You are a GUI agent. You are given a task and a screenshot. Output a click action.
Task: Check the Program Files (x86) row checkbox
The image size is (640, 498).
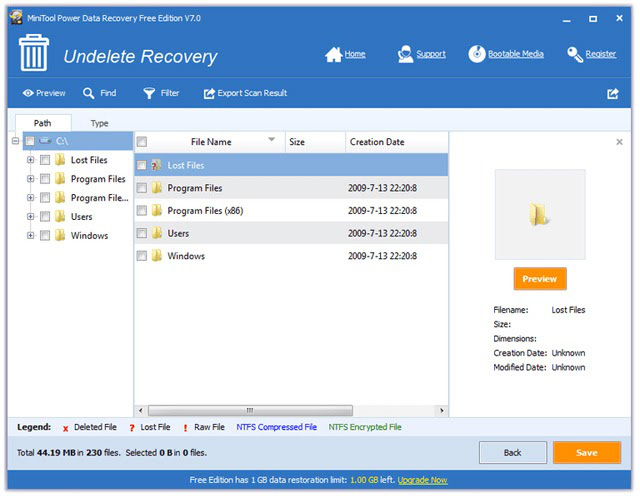tap(142, 211)
